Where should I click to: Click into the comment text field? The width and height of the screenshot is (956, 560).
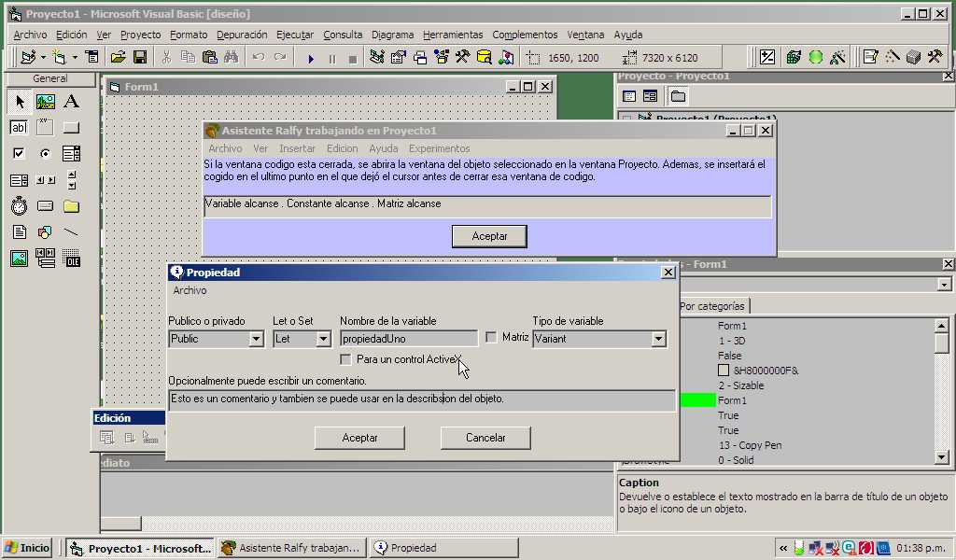tap(422, 399)
